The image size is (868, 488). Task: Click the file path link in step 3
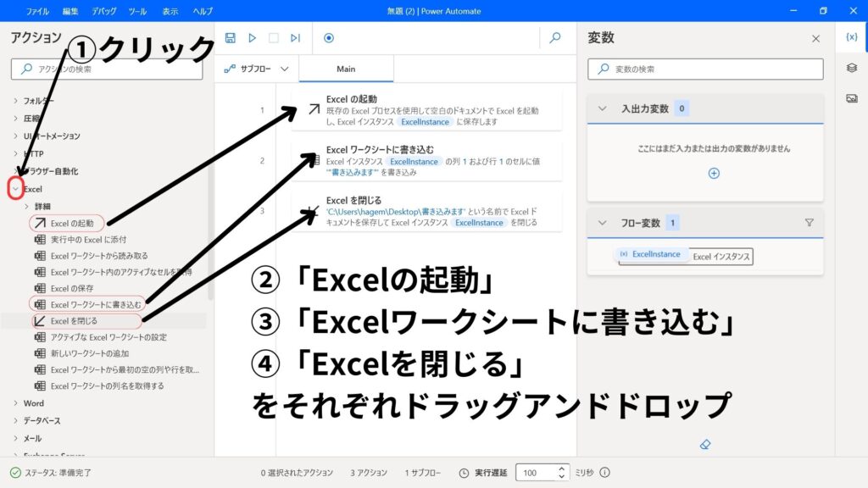pyautogui.click(x=396, y=211)
